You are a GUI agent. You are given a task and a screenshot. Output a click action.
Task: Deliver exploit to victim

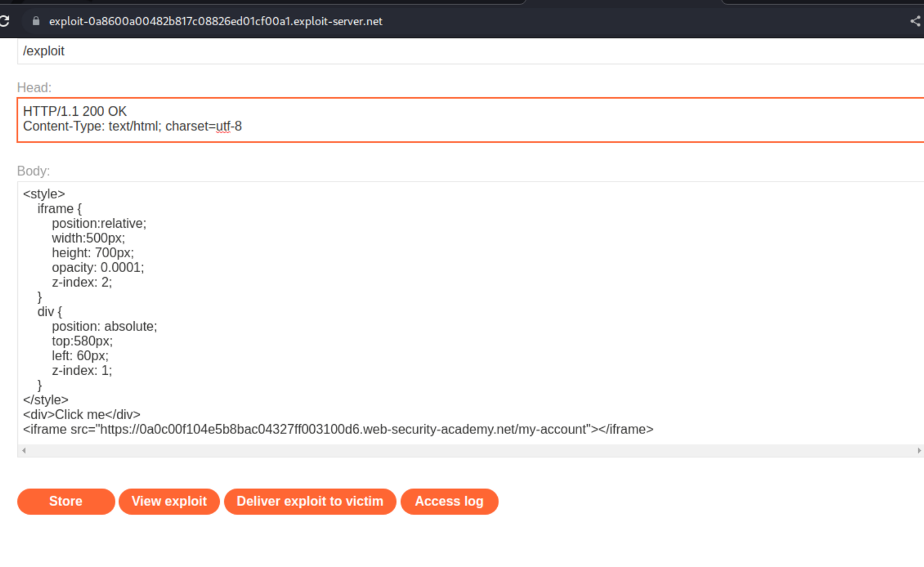[x=310, y=501]
